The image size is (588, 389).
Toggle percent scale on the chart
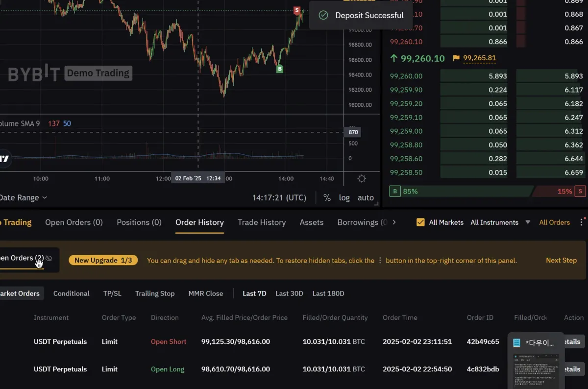coord(327,198)
